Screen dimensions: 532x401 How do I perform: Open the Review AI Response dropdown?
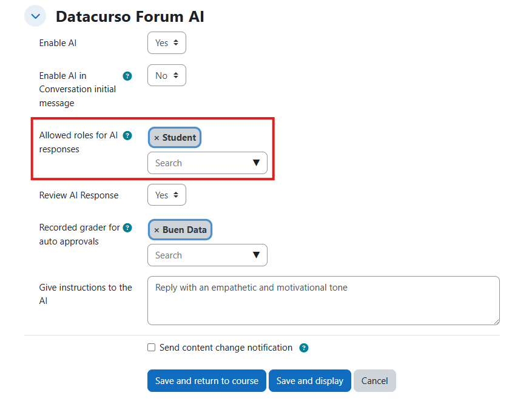point(167,195)
